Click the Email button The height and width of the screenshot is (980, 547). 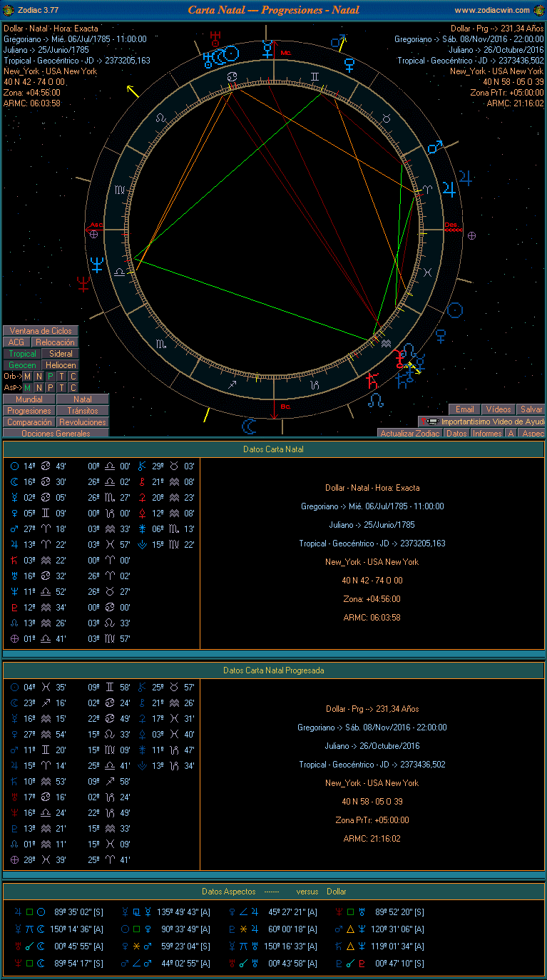465,409
